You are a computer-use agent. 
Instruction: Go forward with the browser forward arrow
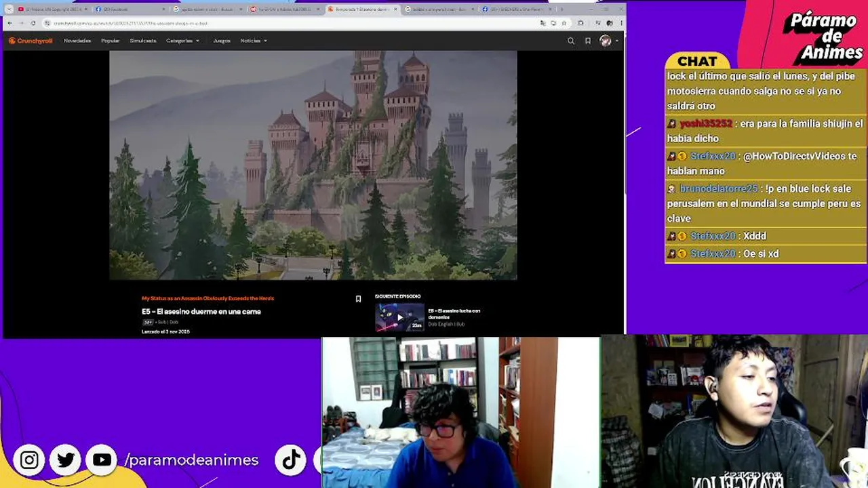pyautogui.click(x=21, y=23)
